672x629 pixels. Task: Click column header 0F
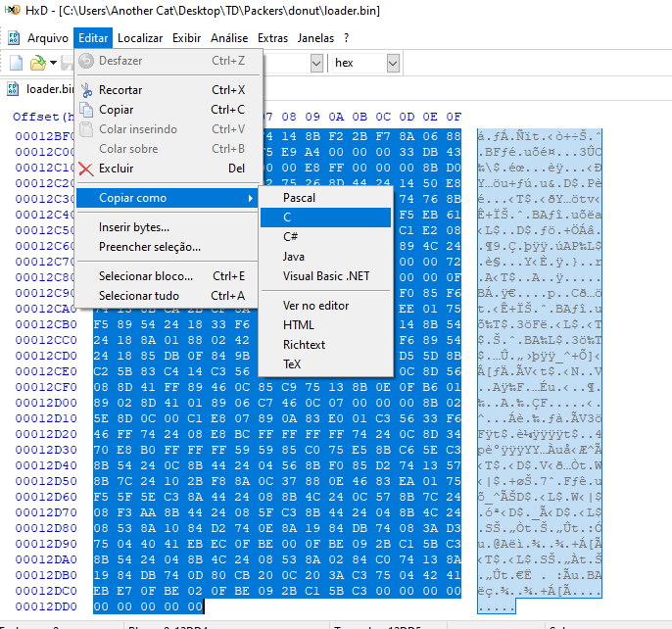454,117
